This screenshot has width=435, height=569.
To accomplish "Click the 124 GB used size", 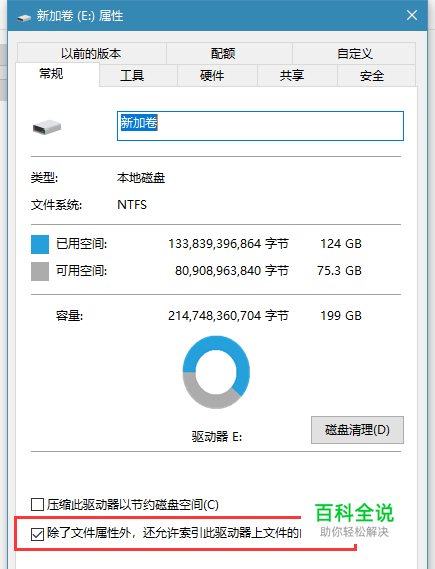I will [x=341, y=243].
